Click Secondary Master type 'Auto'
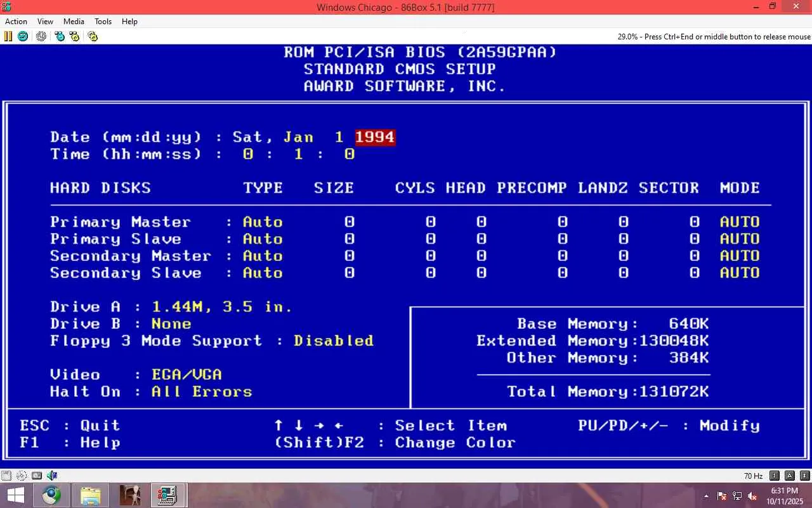The width and height of the screenshot is (812, 508). pyautogui.click(x=263, y=256)
